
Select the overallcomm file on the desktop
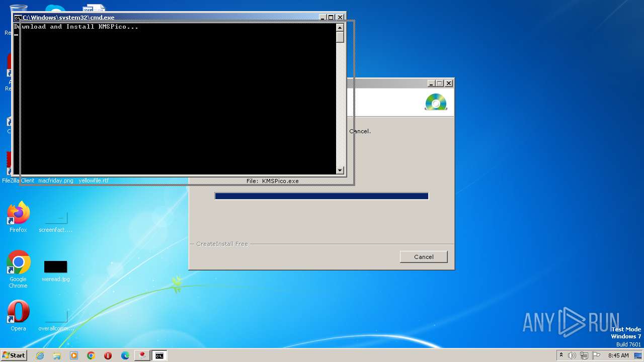(56, 321)
